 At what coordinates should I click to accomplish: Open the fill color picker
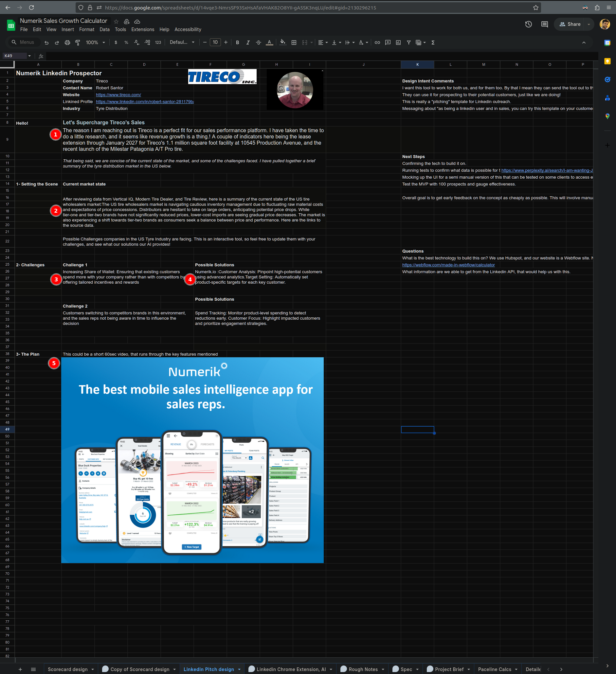(x=283, y=43)
